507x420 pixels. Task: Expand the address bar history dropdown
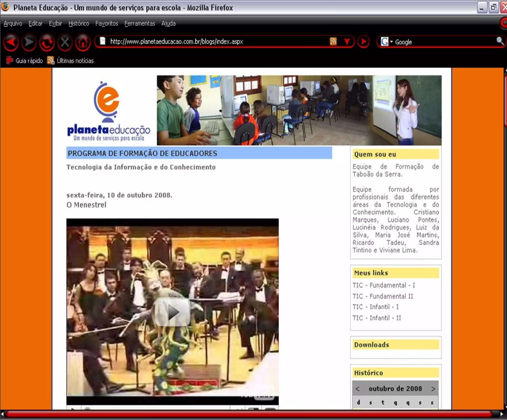coord(347,42)
